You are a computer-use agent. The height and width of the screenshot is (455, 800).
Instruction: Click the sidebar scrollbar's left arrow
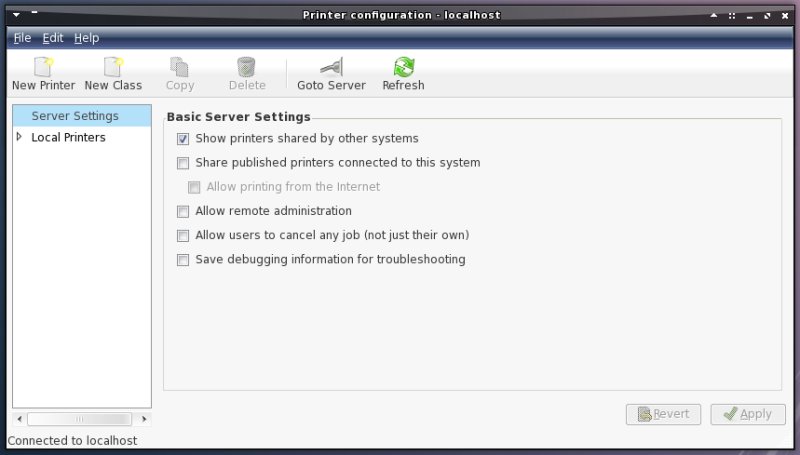(19, 419)
